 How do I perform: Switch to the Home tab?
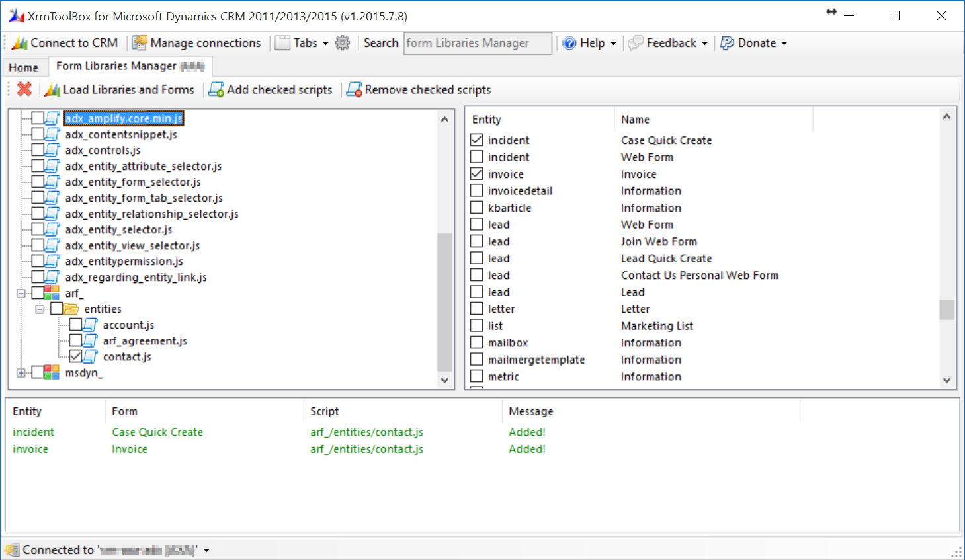pos(24,67)
